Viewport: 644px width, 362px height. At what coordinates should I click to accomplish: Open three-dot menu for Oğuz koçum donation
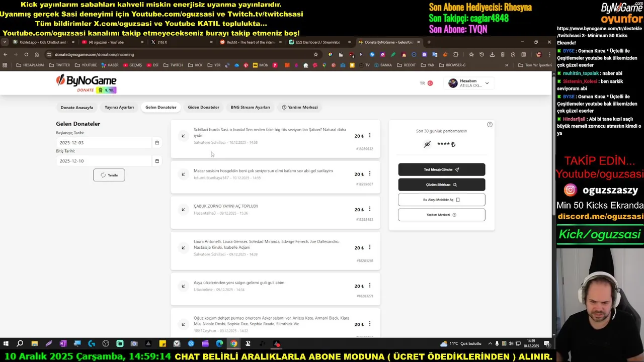point(370,324)
